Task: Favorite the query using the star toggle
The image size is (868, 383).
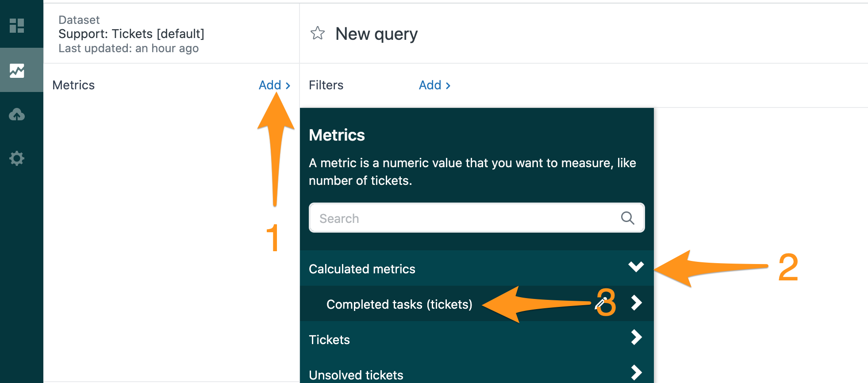Action: (x=318, y=33)
